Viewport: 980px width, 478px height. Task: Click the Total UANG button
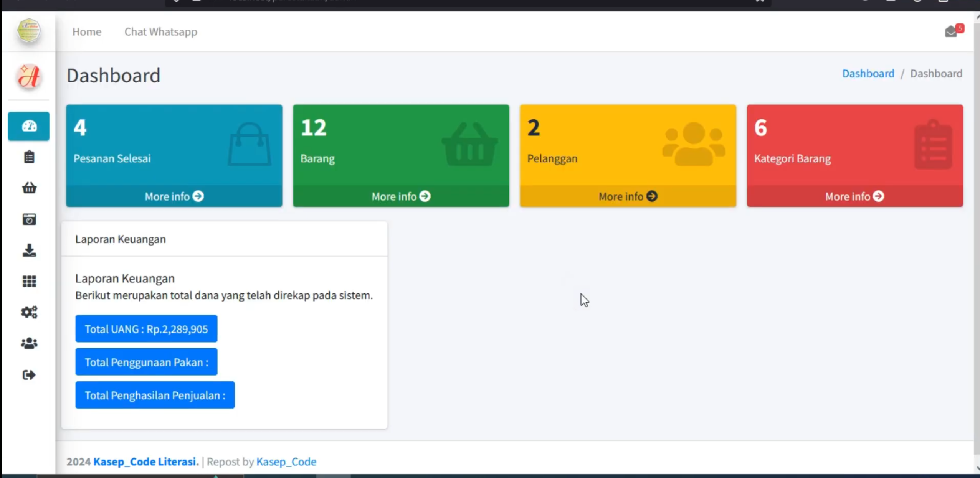click(x=146, y=329)
